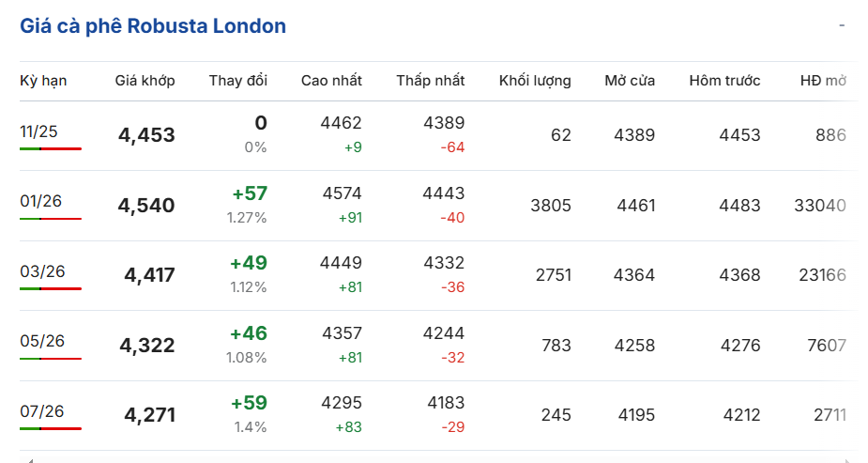
Task: Click the 'Cao nhất' column header
Action: [331, 81]
